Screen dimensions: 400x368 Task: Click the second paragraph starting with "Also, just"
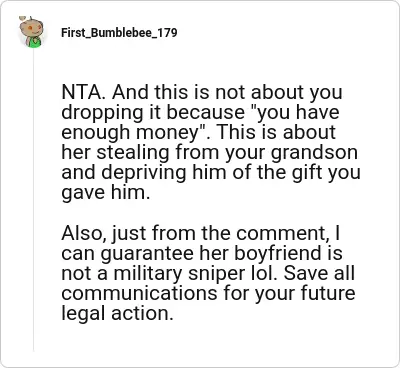click(208, 273)
